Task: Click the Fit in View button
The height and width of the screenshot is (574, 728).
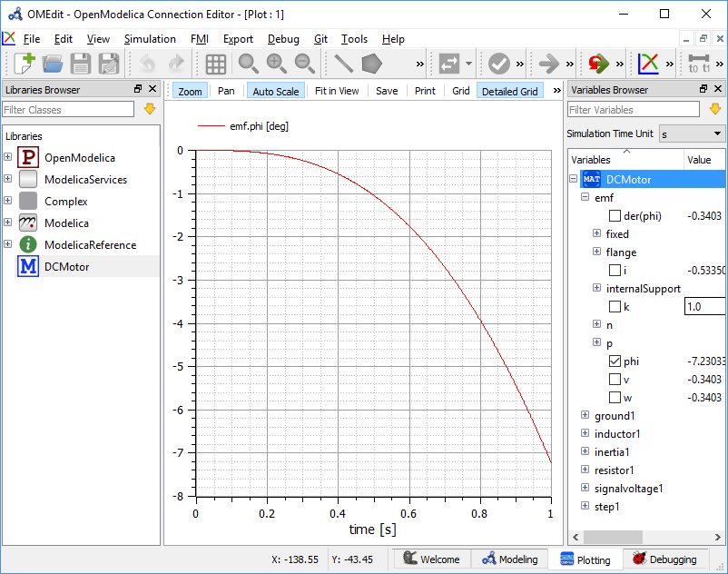Action: [x=337, y=91]
